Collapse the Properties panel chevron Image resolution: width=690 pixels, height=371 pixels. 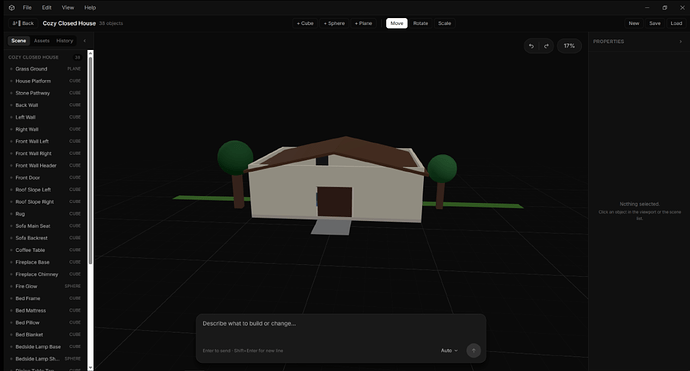[680, 41]
